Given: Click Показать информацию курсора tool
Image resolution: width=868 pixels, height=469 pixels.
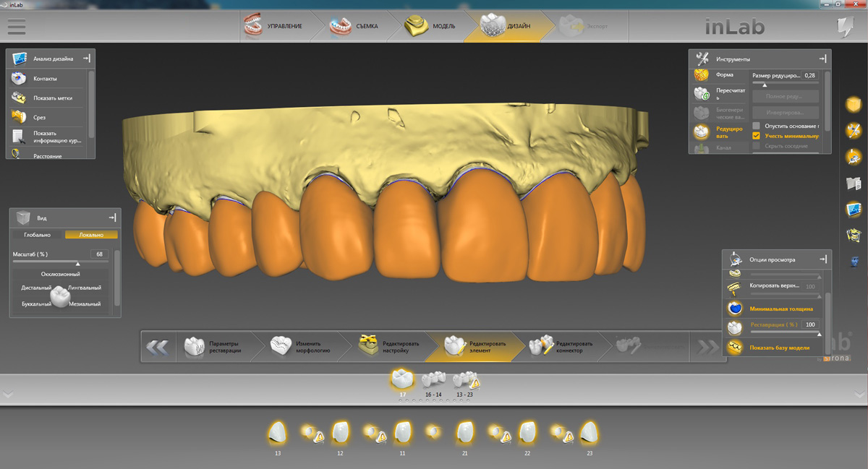Looking at the screenshot, I should [x=47, y=137].
